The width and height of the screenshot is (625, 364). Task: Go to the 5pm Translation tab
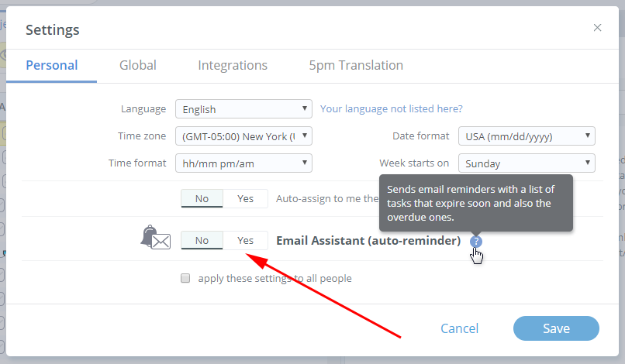[356, 65]
